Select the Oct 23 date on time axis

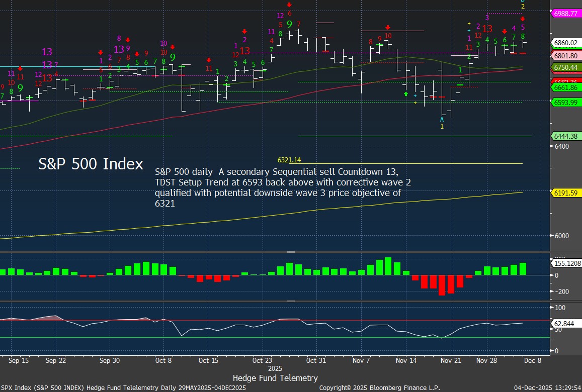pyautogui.click(x=262, y=360)
